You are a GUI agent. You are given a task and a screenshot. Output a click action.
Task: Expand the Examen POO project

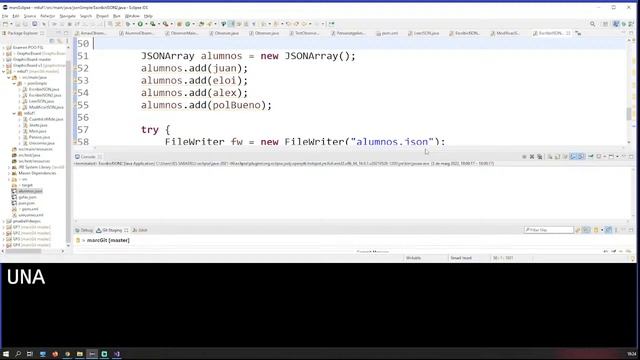[4, 48]
